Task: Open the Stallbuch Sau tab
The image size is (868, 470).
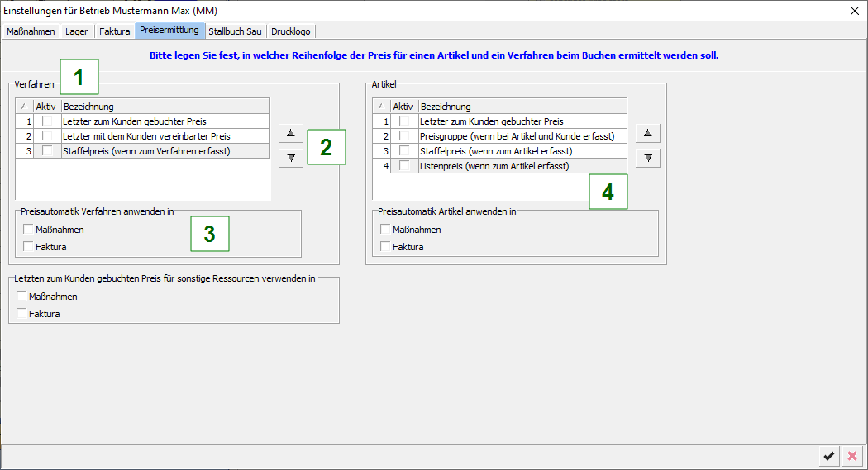Action: tap(235, 31)
